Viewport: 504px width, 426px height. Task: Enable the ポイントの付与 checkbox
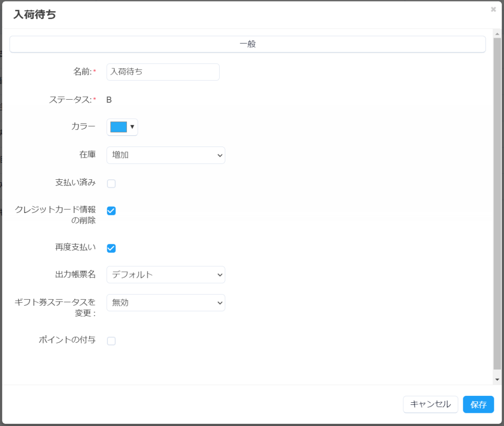click(111, 341)
